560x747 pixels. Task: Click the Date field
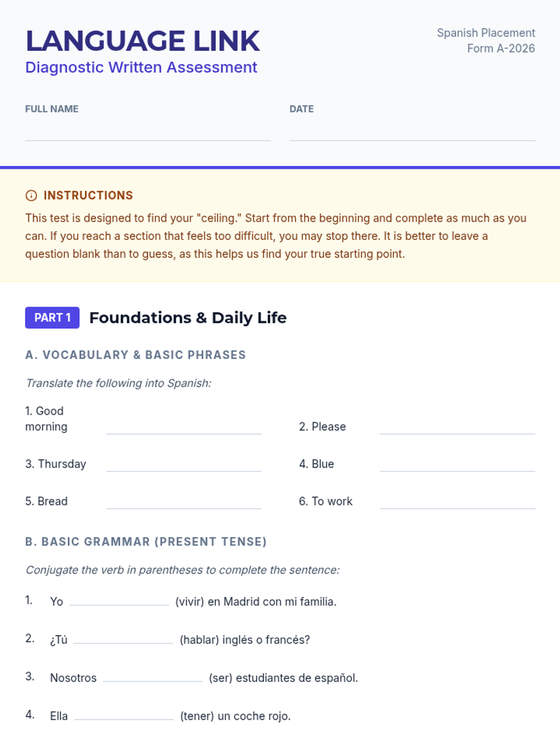tap(412, 131)
